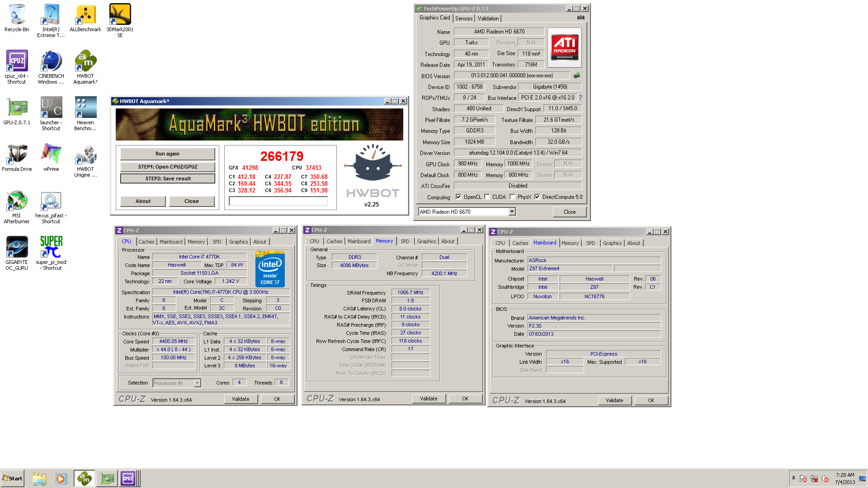Image resolution: width=868 pixels, height=488 pixels.
Task: Switch to the GPU-Z Validation tab
Action: coord(488,19)
